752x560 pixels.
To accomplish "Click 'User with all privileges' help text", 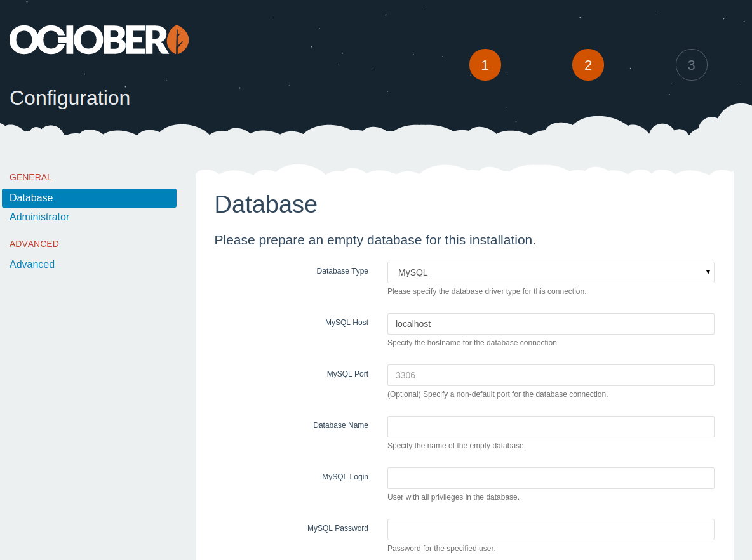I will pyautogui.click(x=453, y=497).
